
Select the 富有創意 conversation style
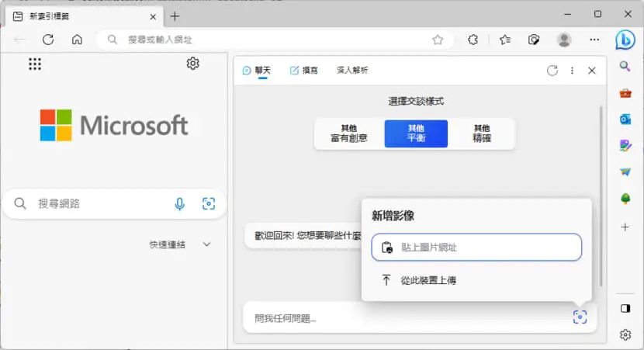pos(349,133)
